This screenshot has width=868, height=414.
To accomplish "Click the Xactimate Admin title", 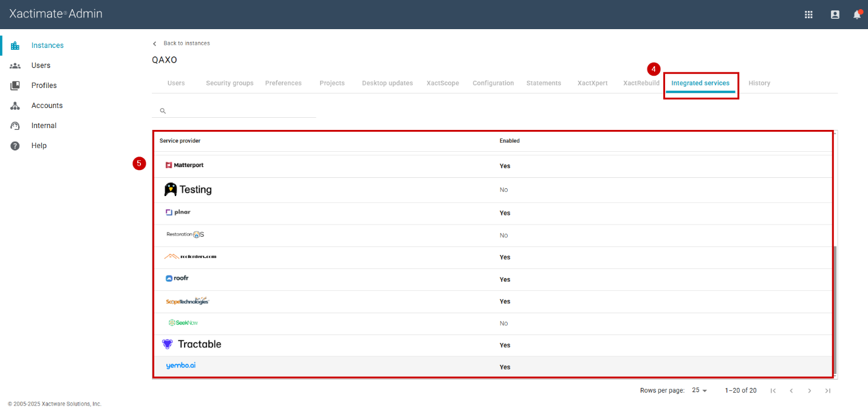I will tap(56, 13).
